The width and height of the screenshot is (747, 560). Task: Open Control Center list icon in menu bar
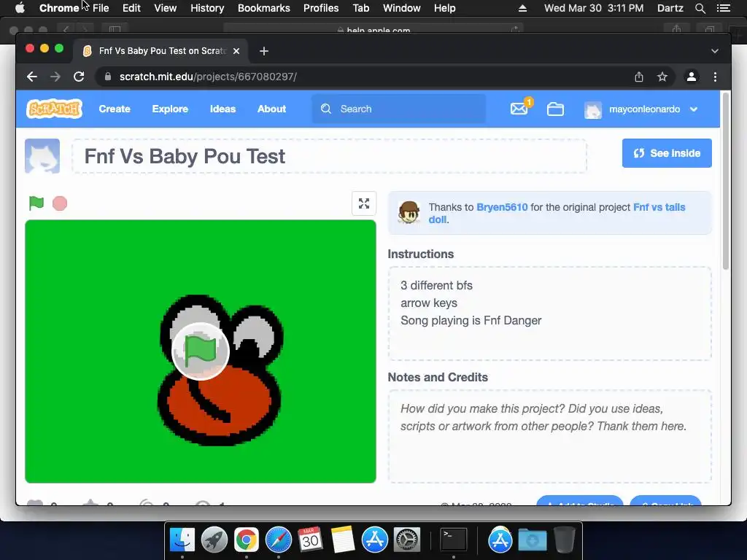tap(723, 8)
